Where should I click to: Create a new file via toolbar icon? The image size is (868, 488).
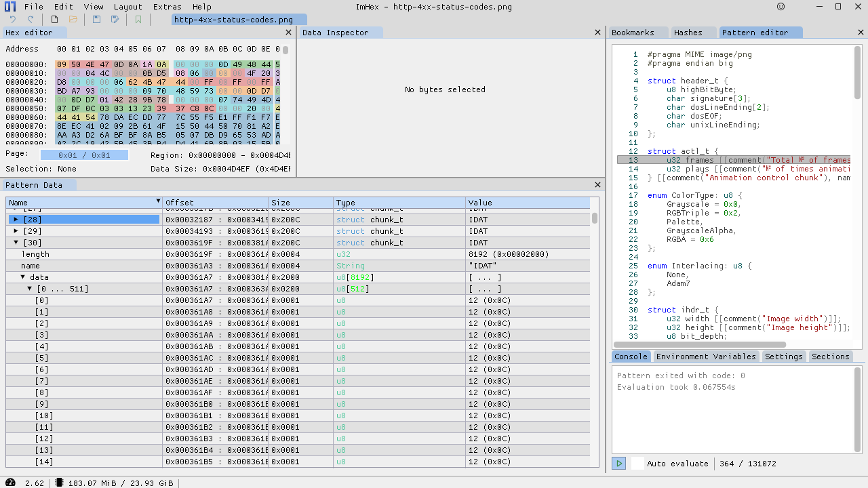click(54, 20)
